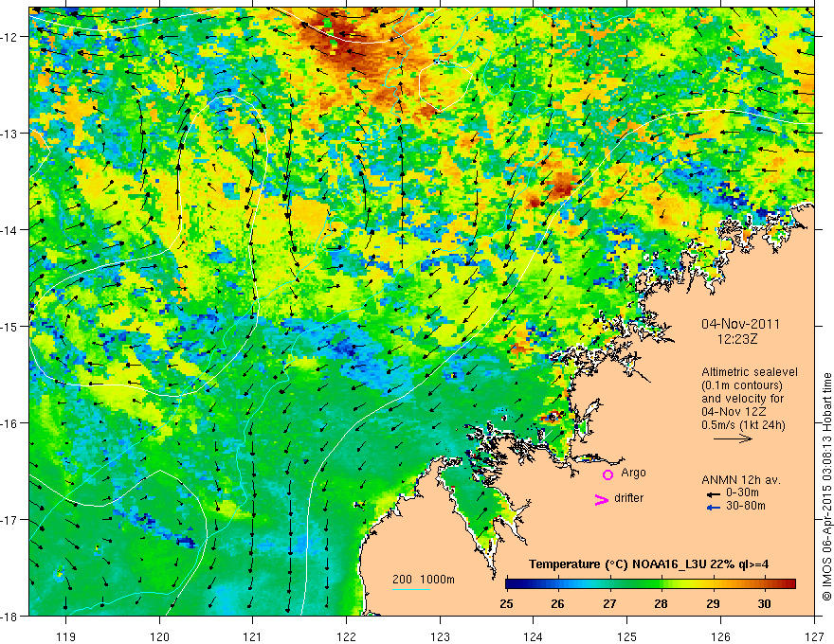Click the 0.5m/s velocity scale arrow

[x=733, y=438]
